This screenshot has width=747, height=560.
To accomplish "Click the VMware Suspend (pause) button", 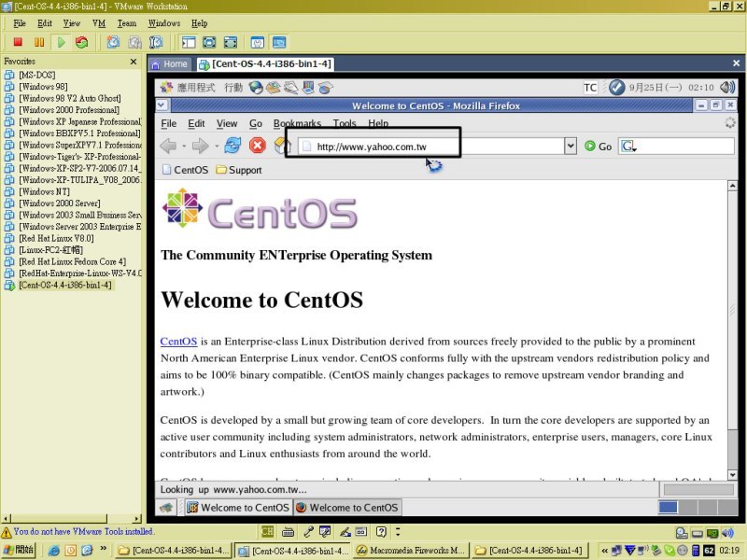I will click(x=39, y=42).
